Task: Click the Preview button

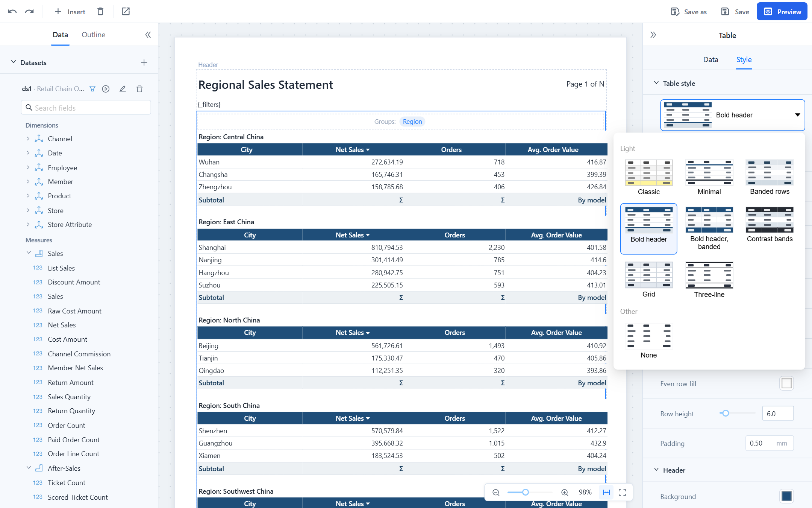Action: point(782,12)
